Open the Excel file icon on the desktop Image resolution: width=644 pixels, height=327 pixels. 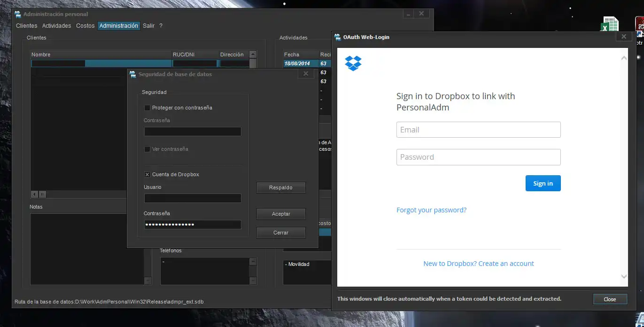pos(610,25)
